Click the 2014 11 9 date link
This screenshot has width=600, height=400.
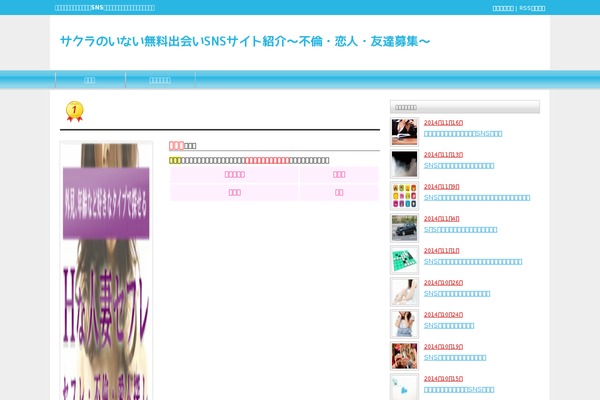(x=442, y=187)
